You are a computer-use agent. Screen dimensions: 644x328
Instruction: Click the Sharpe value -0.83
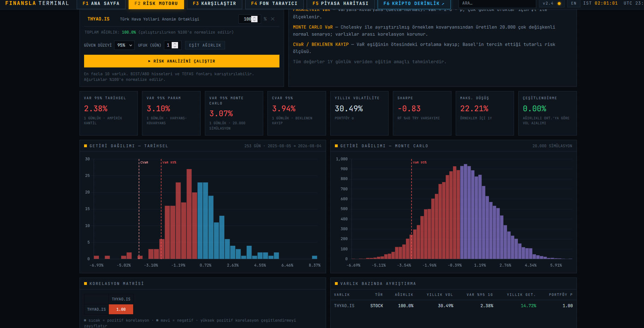(x=409, y=109)
